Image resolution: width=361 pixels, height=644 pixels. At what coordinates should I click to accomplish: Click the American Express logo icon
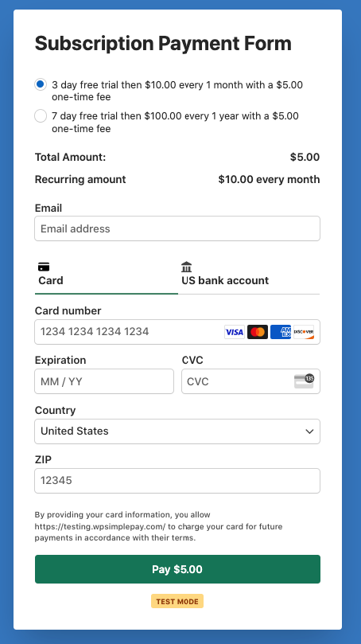[x=281, y=332]
